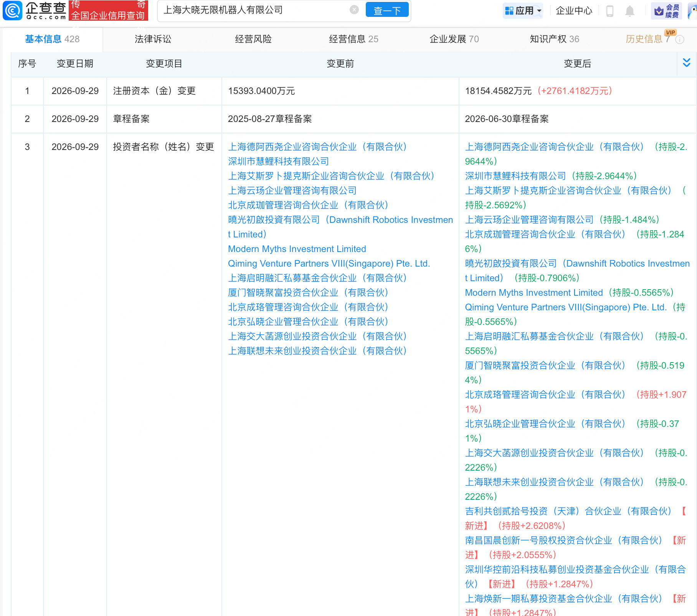Switch to 经营风险 tab

(x=253, y=39)
